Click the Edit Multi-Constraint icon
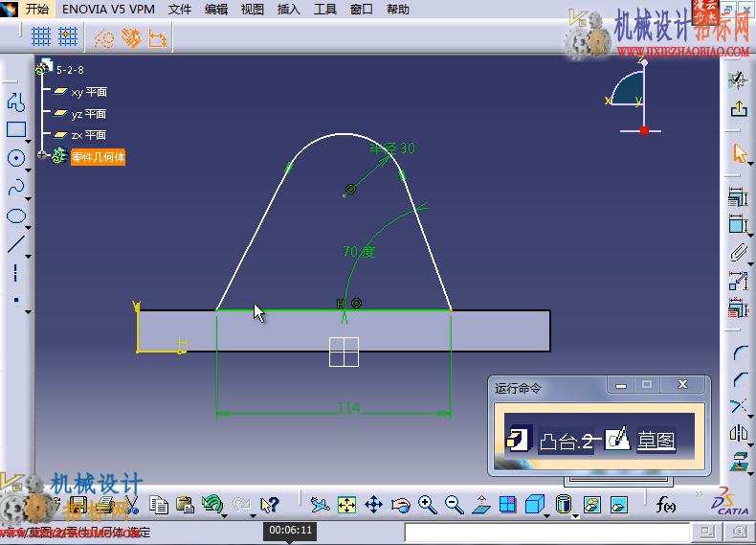Screen dimensions: 756x545 click(738, 308)
